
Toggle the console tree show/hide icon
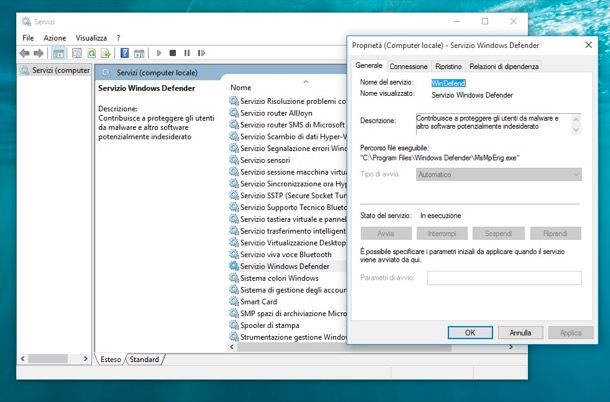click(59, 53)
